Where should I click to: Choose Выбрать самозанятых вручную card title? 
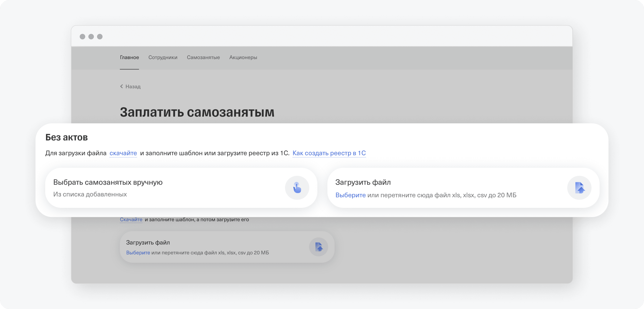108,182
